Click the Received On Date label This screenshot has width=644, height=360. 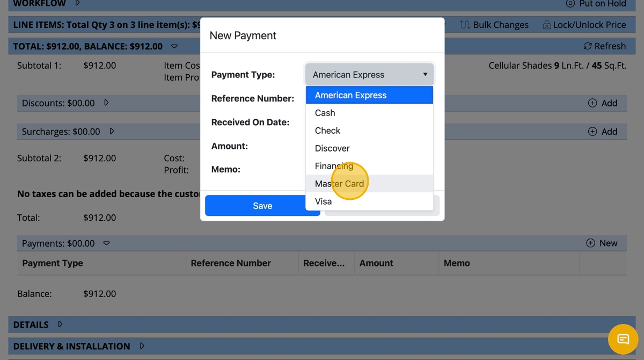(x=250, y=122)
